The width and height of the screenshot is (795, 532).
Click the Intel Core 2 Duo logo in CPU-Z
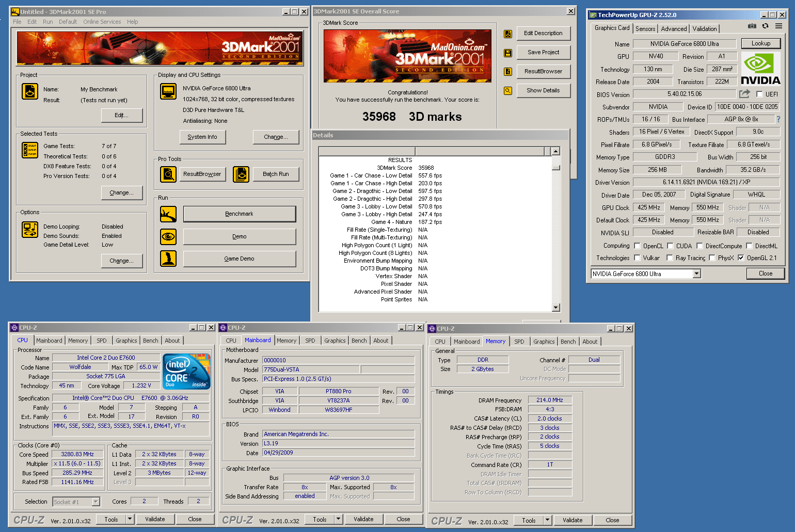pyautogui.click(x=186, y=371)
